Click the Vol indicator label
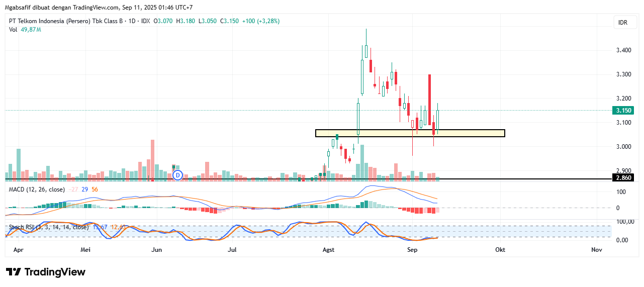The width and height of the screenshot is (644, 287). [x=14, y=30]
